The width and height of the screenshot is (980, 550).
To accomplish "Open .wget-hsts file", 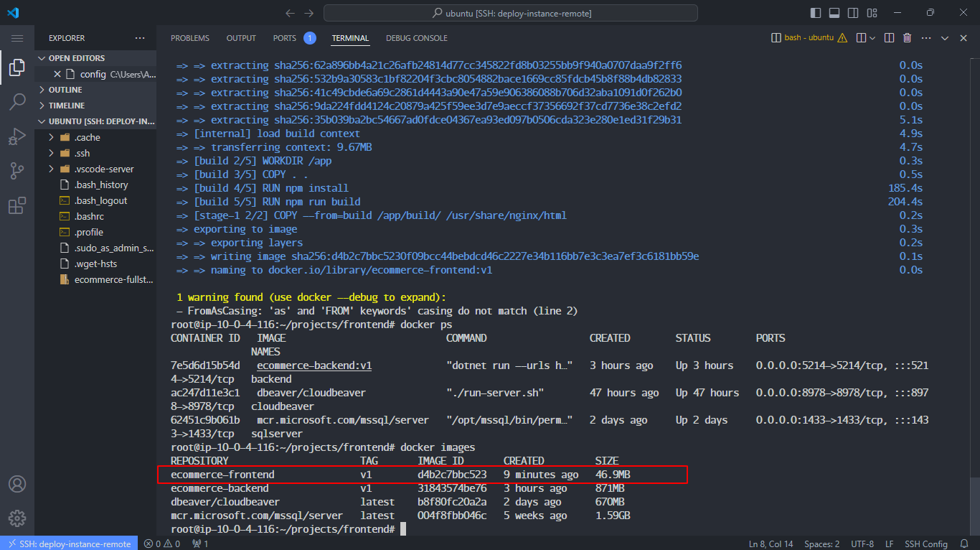I will click(95, 264).
